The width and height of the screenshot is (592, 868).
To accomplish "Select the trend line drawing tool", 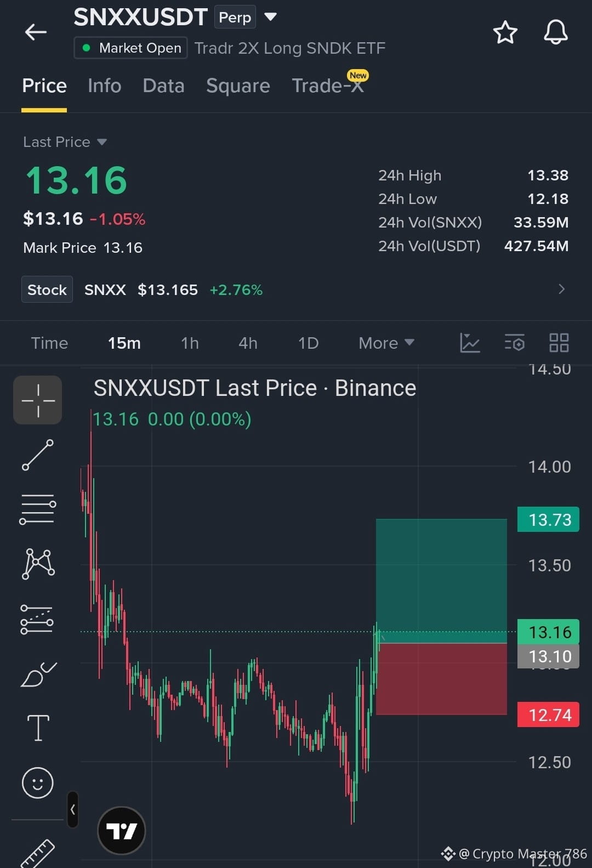I will click(38, 455).
